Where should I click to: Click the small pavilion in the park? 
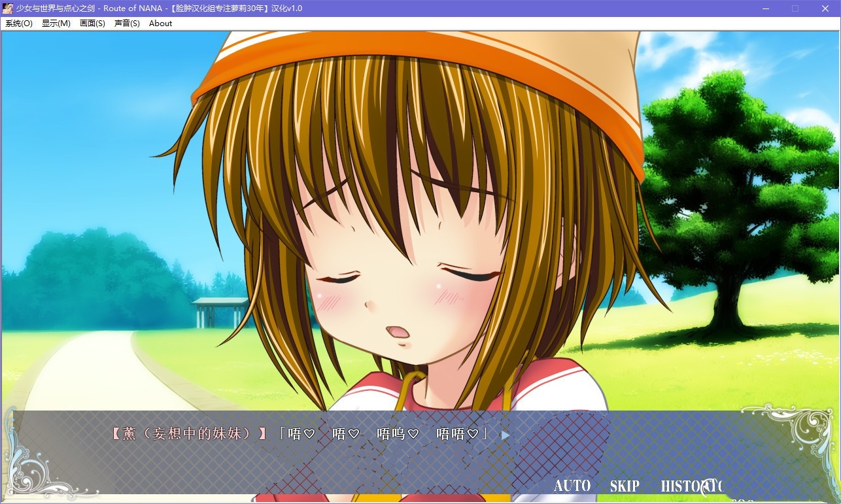pos(219,312)
